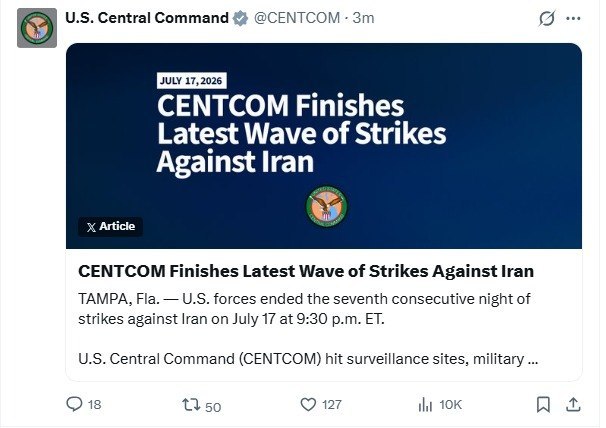Viewport: 606px width, 428px height.
Task: Open the Grok explain icon
Action: [546, 18]
